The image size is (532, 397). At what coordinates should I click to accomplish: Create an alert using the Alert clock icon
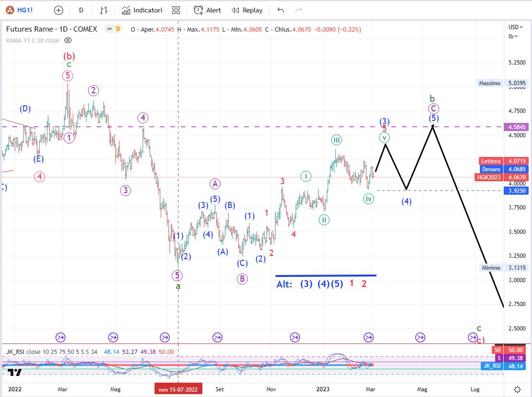207,10
